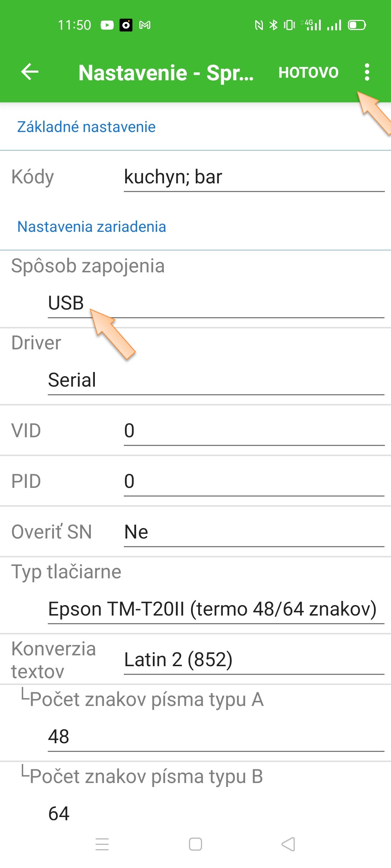391x868 pixels.
Task: Tap the Android home navigation button
Action: pos(195,844)
